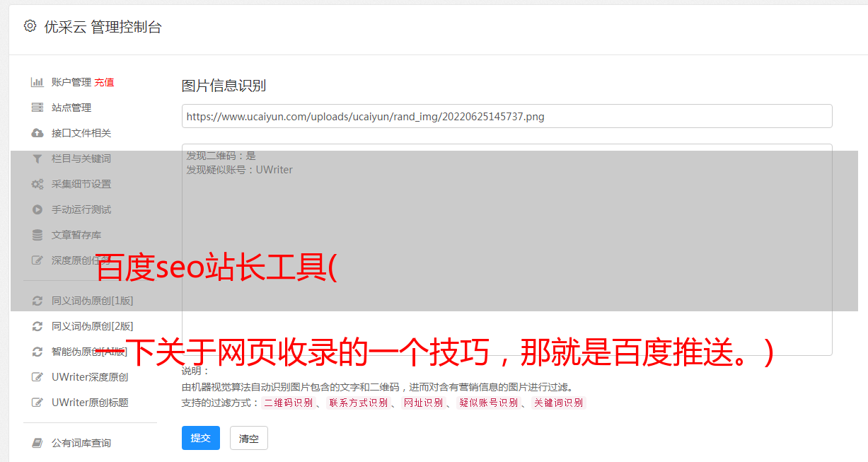The height and width of the screenshot is (462, 868).
Task: Click the book icon for 公有词库查询
Action: coord(37,443)
